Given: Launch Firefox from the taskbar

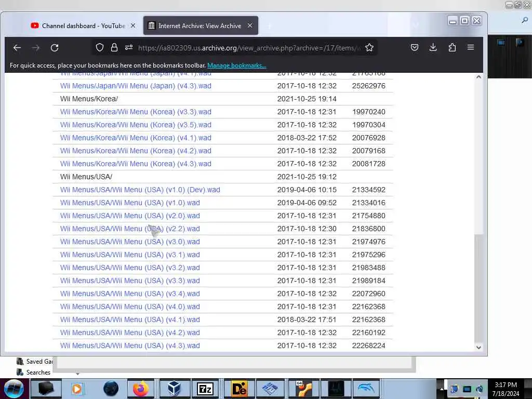Looking at the screenshot, I should pyautogui.click(x=140, y=389).
